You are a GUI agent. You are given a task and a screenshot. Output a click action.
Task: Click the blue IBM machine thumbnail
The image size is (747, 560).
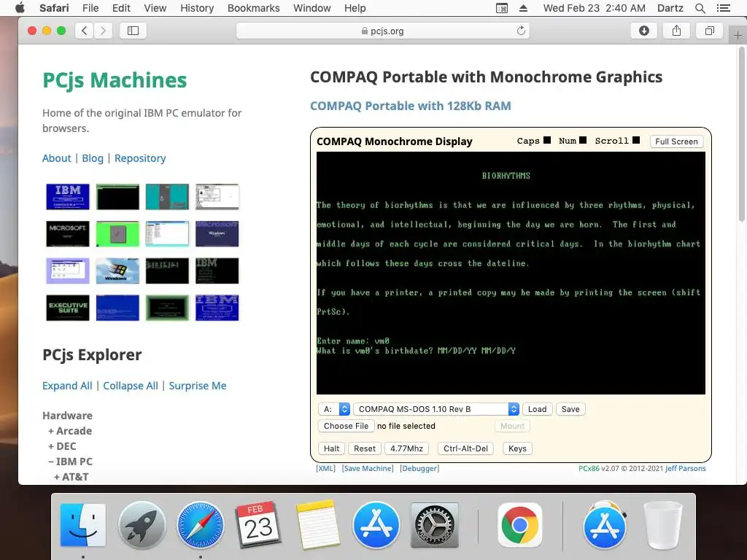coord(68,197)
